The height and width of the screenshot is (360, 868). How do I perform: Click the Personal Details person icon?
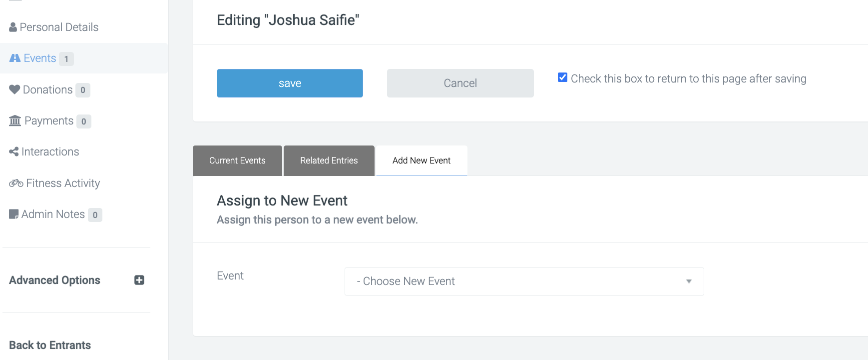13,27
